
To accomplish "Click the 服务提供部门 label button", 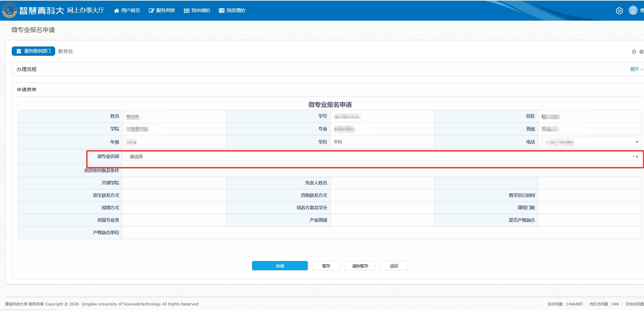I will pos(33,51).
